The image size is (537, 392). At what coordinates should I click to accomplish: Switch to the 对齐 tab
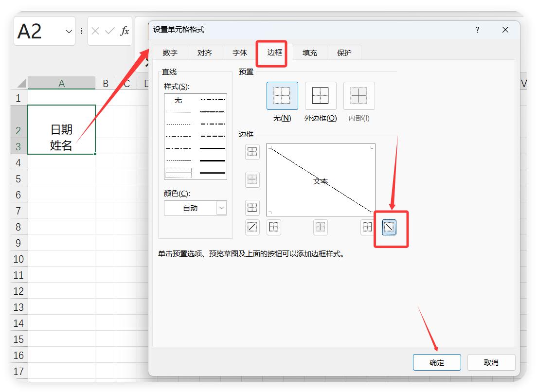tap(205, 53)
